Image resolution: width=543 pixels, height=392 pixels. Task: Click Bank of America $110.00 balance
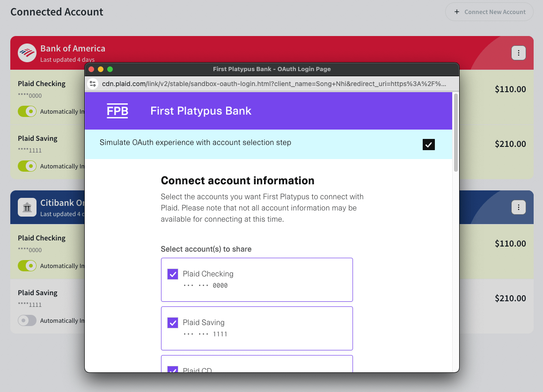[510, 89]
